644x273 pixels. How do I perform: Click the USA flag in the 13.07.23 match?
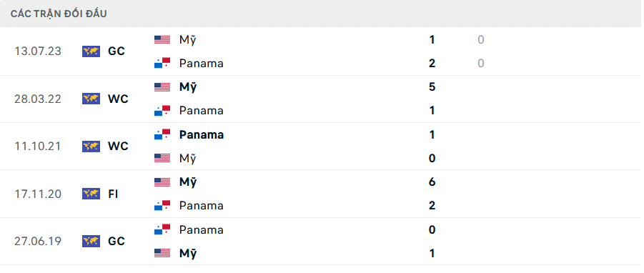162,40
